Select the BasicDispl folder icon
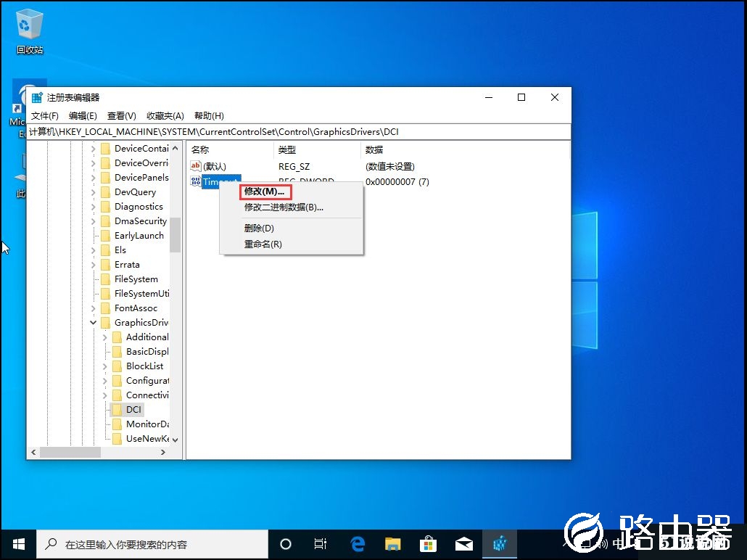This screenshot has width=747, height=560. (117, 352)
